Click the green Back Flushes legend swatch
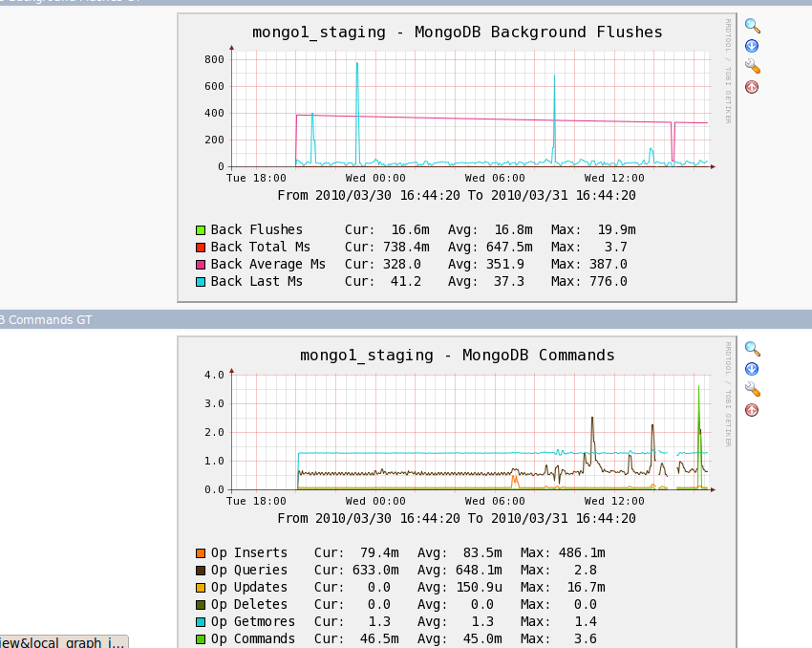This screenshot has height=648, width=812. tap(201, 230)
